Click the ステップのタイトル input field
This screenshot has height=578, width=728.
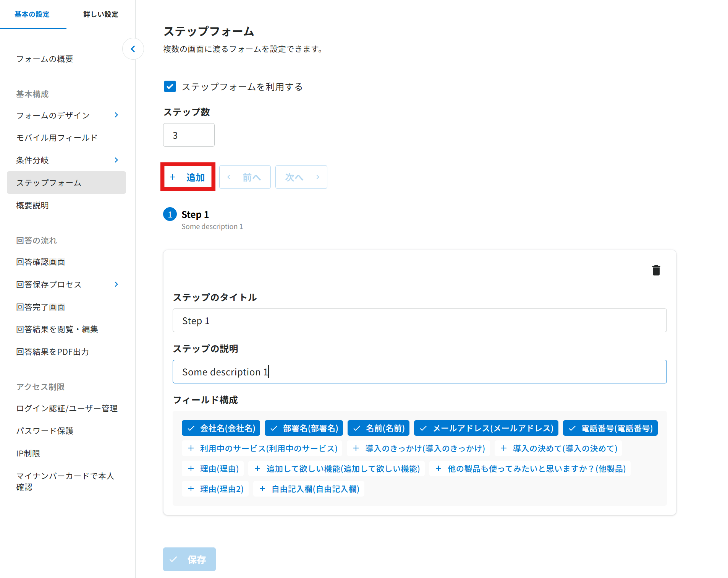tap(419, 320)
